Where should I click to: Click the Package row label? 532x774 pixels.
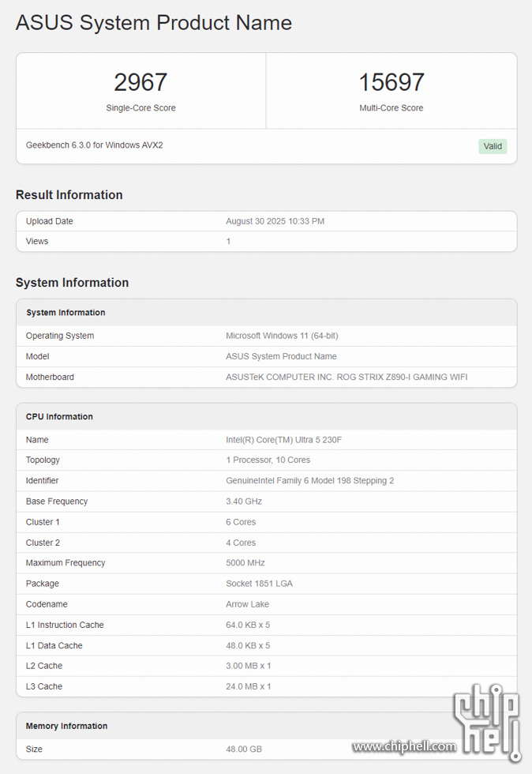43,584
